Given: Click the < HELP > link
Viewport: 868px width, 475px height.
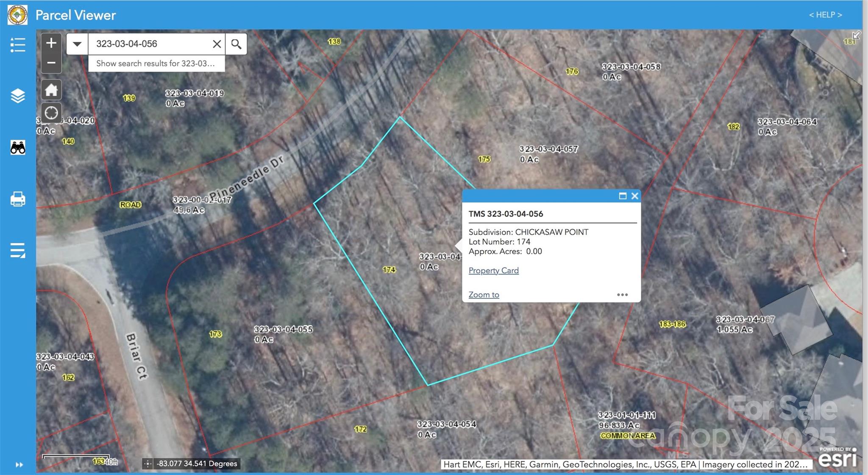Looking at the screenshot, I should point(825,15).
